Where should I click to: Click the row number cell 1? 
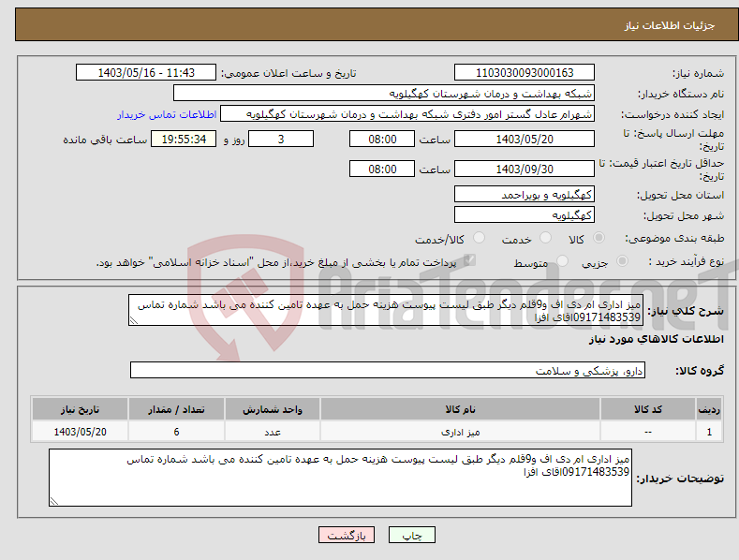click(x=709, y=432)
